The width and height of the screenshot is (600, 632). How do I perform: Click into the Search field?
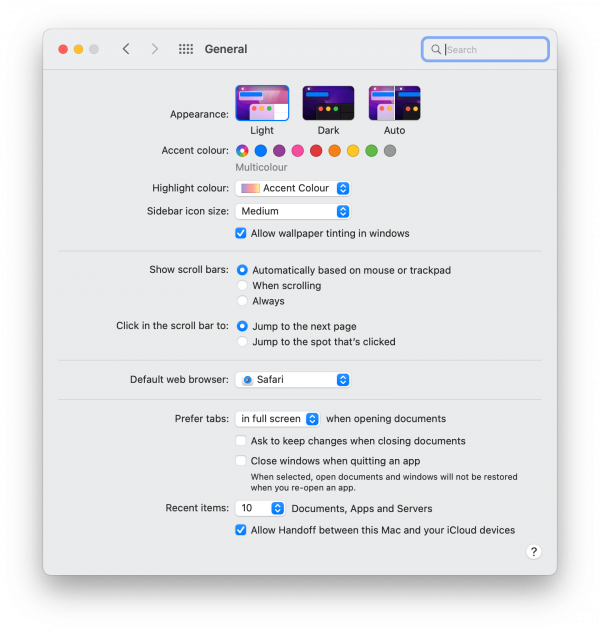(x=485, y=50)
